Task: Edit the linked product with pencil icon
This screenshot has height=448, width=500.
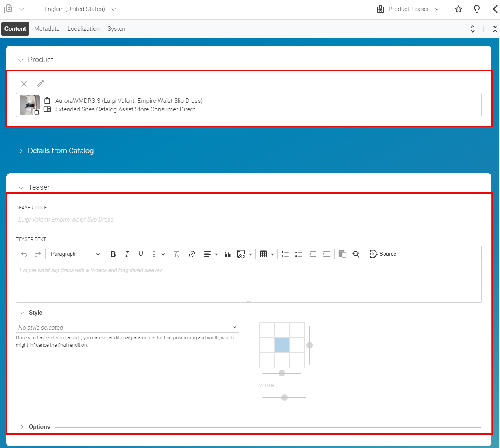Action: [40, 84]
